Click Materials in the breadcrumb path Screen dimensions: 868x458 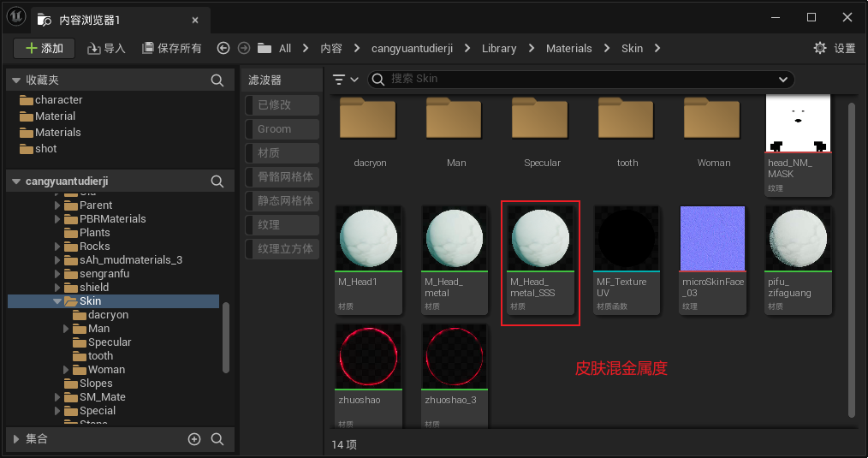568,49
